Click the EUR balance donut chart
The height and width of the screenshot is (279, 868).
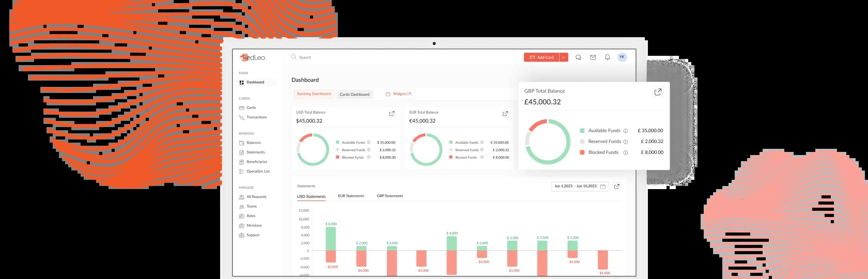point(426,149)
